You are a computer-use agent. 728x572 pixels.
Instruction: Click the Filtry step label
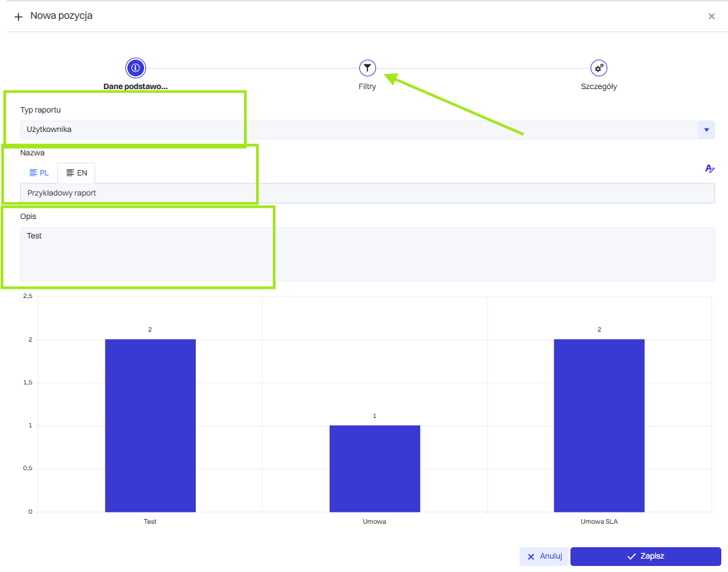point(367,86)
